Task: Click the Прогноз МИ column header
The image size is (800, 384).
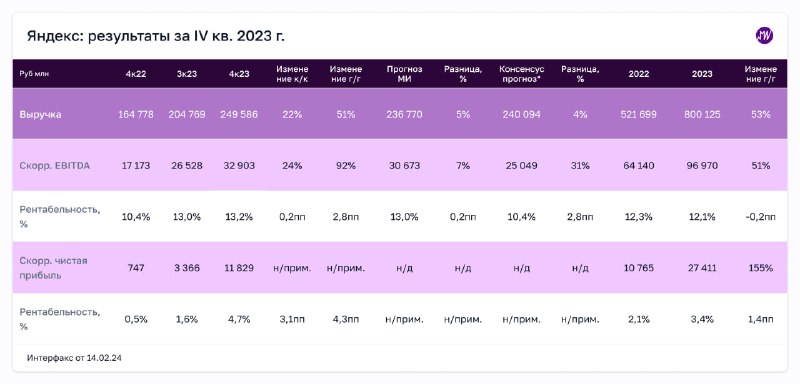Action: pyautogui.click(x=404, y=74)
